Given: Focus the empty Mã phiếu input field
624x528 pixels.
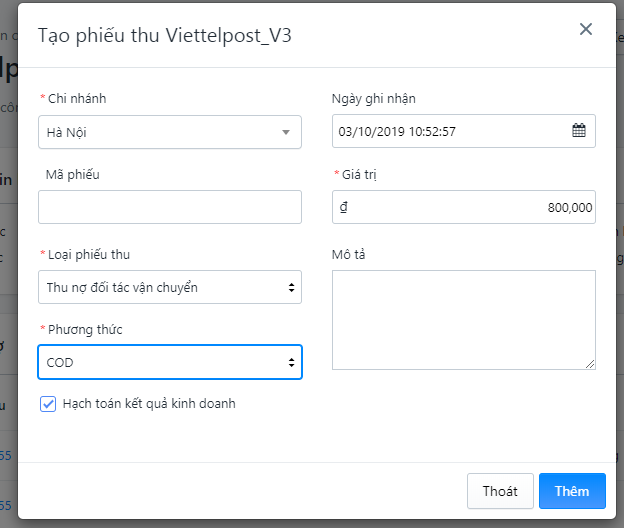Looking at the screenshot, I should click(170, 207).
